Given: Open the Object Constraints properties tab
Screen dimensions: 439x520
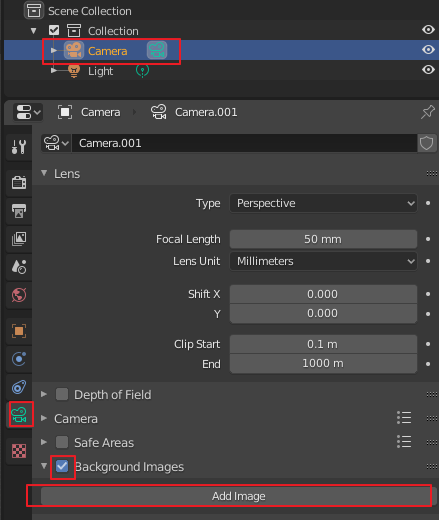Looking at the screenshot, I should pyautogui.click(x=19, y=387).
